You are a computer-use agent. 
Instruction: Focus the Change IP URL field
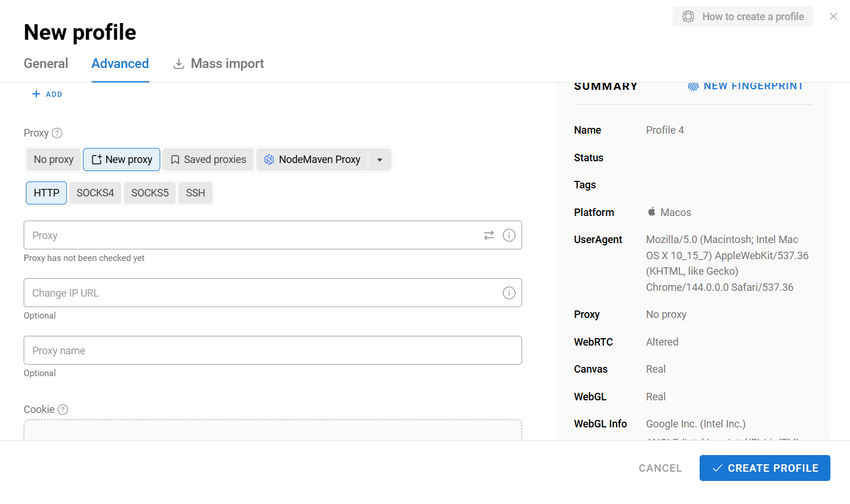tap(273, 293)
